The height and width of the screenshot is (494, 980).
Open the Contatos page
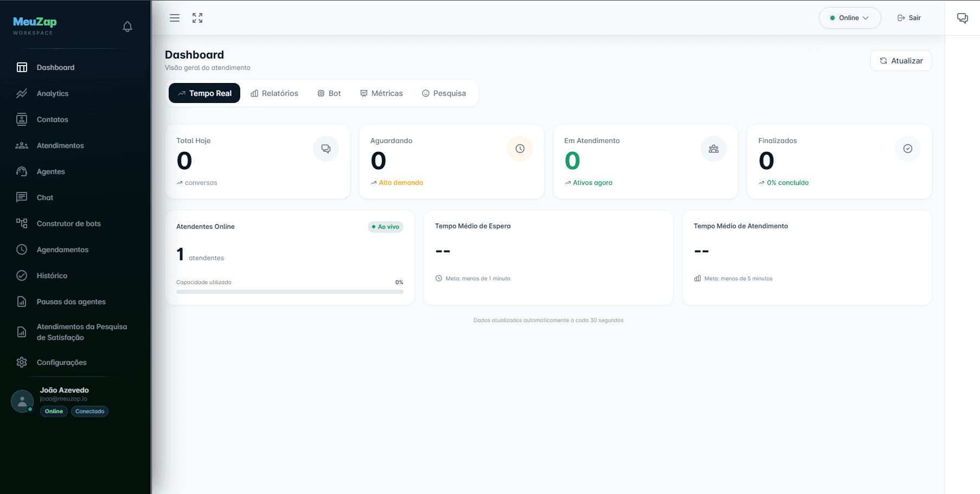coord(52,119)
